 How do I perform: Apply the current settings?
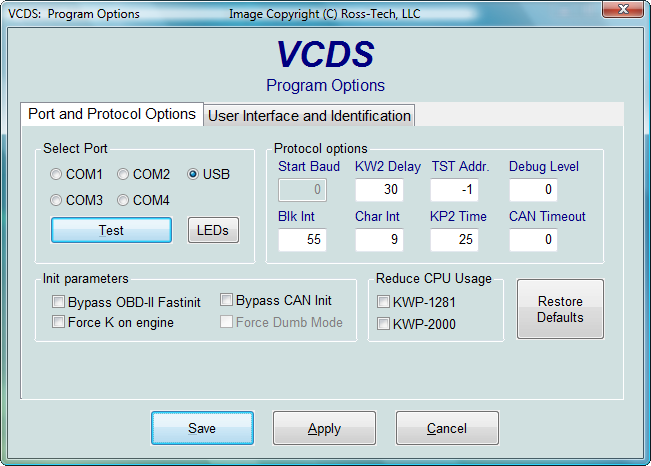click(324, 428)
